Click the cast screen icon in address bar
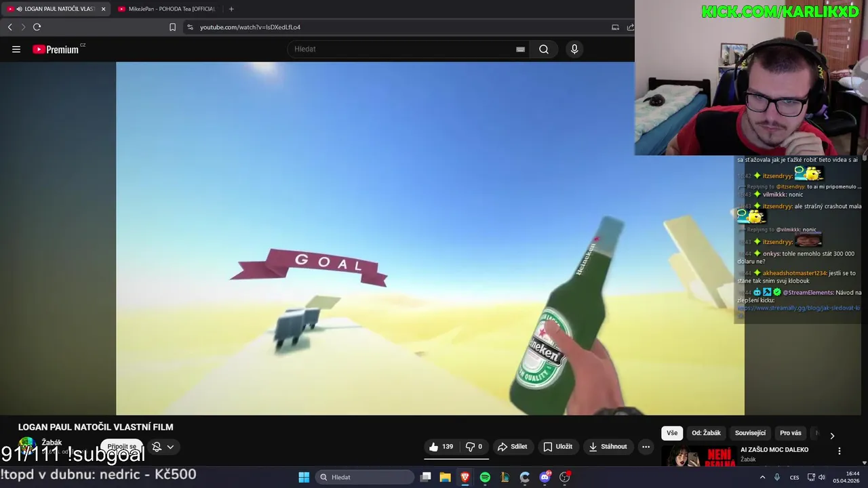 click(x=615, y=27)
